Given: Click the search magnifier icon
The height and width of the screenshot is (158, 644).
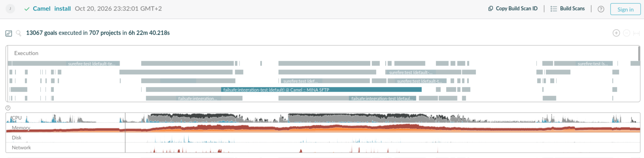Looking at the screenshot, I should coord(19,33).
